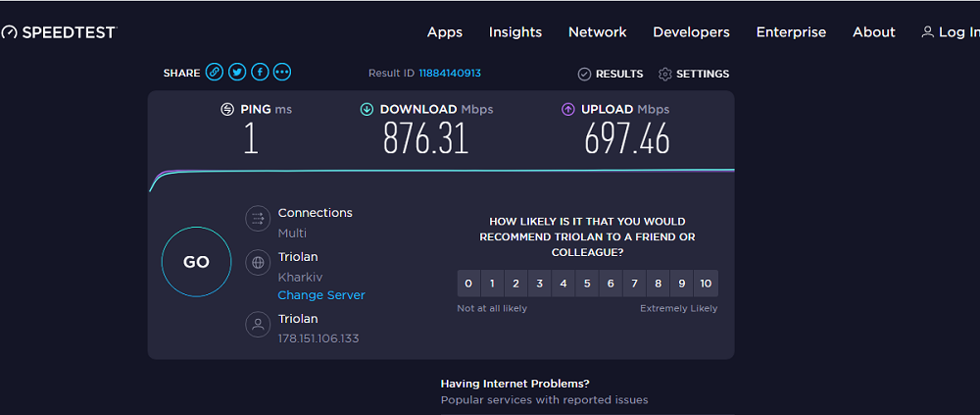Rate recommendation score 6
This screenshot has height=415, width=980.
click(611, 284)
